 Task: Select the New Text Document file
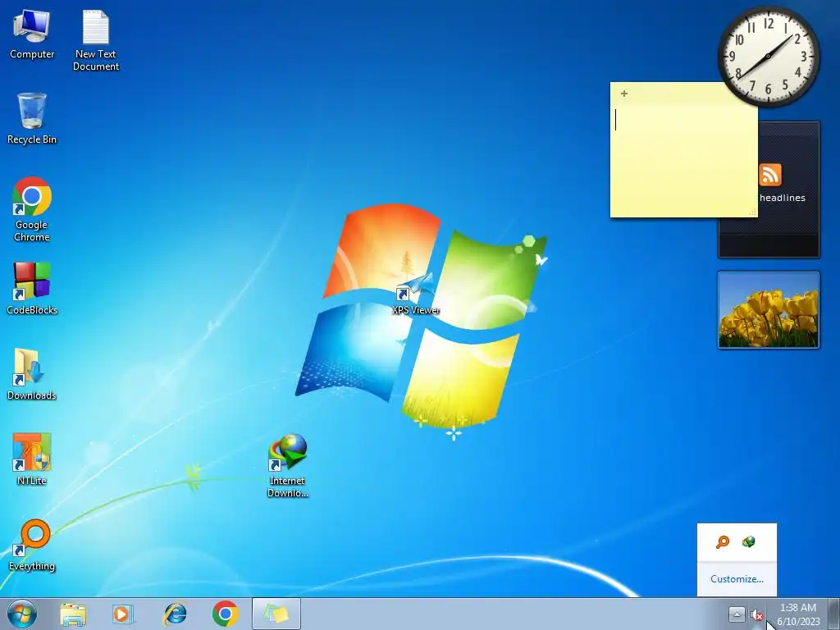coord(96,41)
